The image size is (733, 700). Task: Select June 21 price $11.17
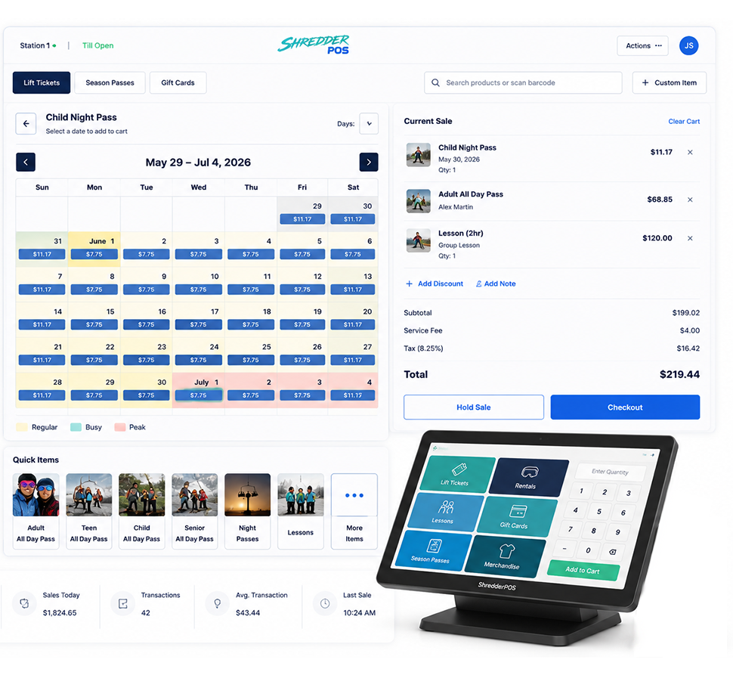pos(42,360)
